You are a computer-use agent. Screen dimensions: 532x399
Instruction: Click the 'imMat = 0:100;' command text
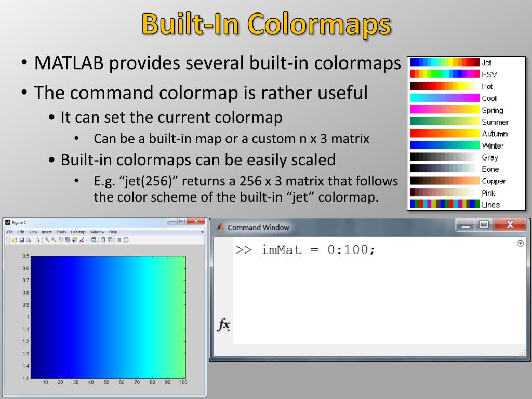[x=318, y=250]
